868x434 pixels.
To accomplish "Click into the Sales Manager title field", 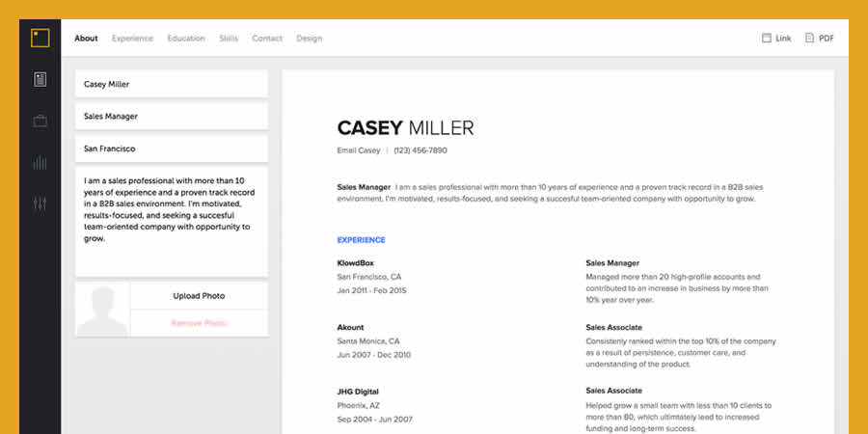I will tap(171, 117).
